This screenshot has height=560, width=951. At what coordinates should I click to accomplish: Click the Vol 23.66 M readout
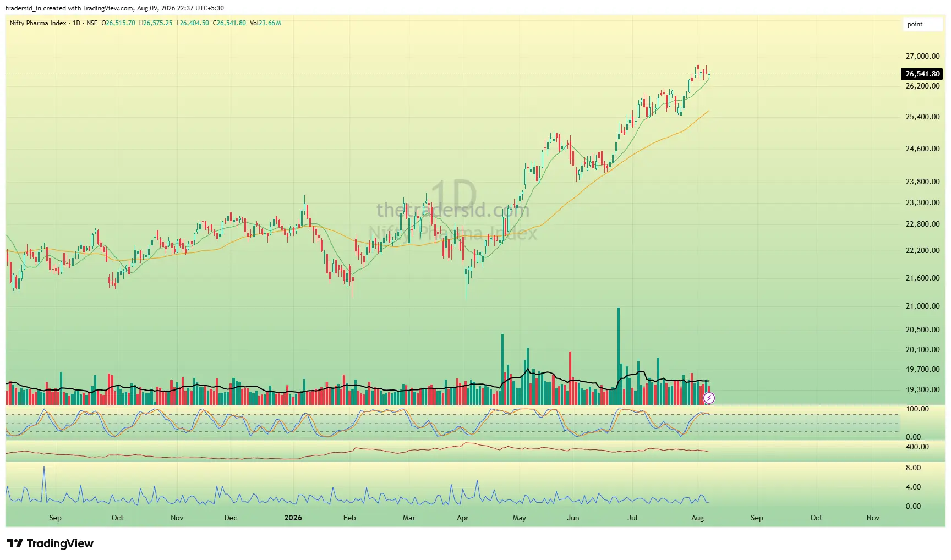(265, 23)
